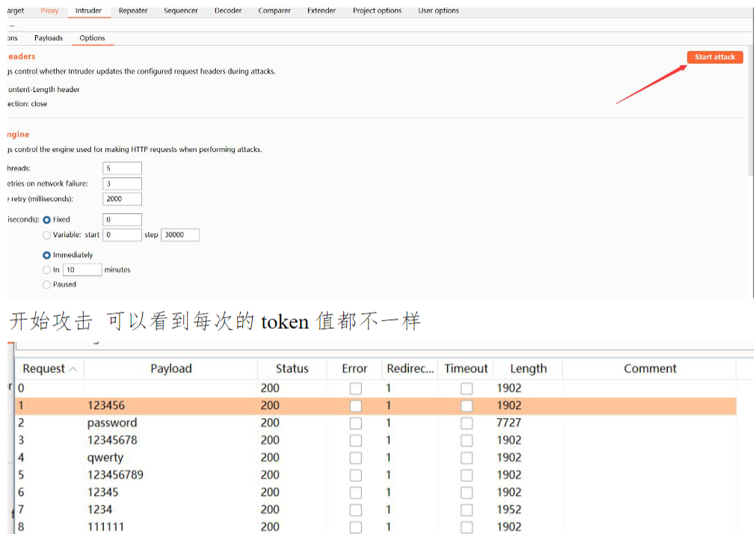Click the Start attack button
Image resolution: width=756 pixels, height=534 pixels.
point(714,57)
